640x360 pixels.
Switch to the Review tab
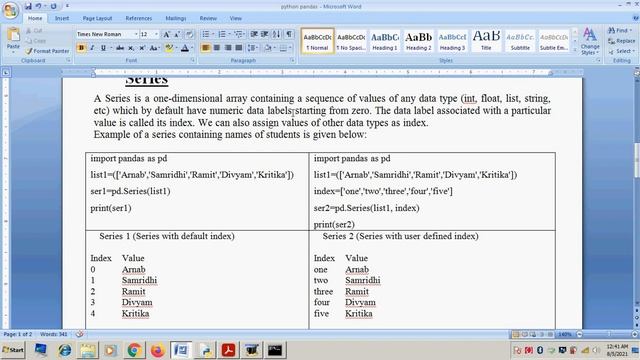click(208, 18)
